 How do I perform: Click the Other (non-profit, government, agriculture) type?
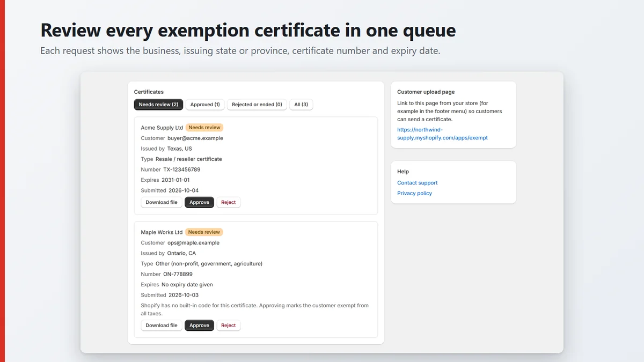pyautogui.click(x=209, y=264)
